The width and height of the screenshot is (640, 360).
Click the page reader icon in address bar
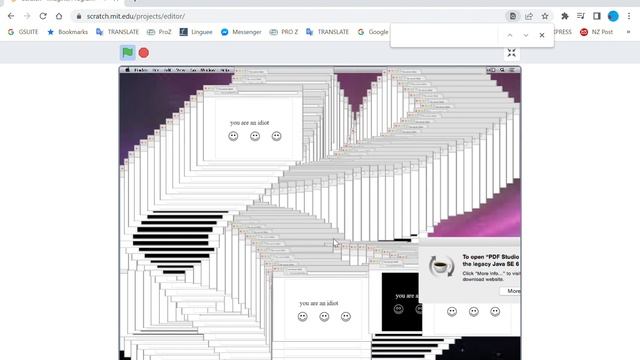coord(512,16)
